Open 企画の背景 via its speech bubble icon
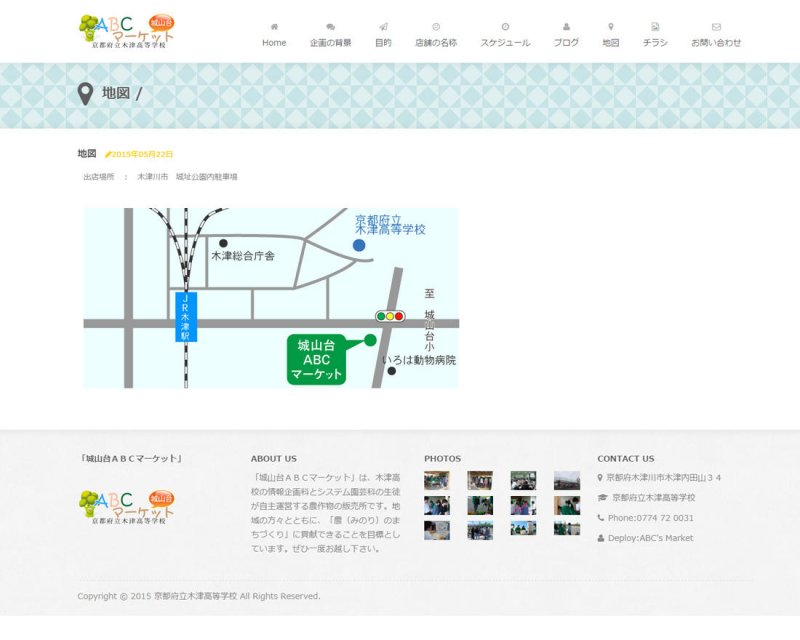Image resolution: width=800 pixels, height=640 pixels. point(331,27)
